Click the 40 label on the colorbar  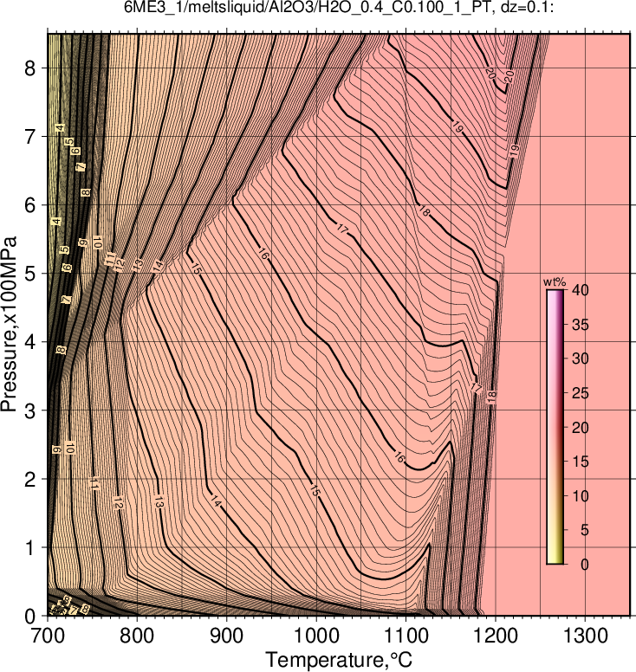coord(580,290)
